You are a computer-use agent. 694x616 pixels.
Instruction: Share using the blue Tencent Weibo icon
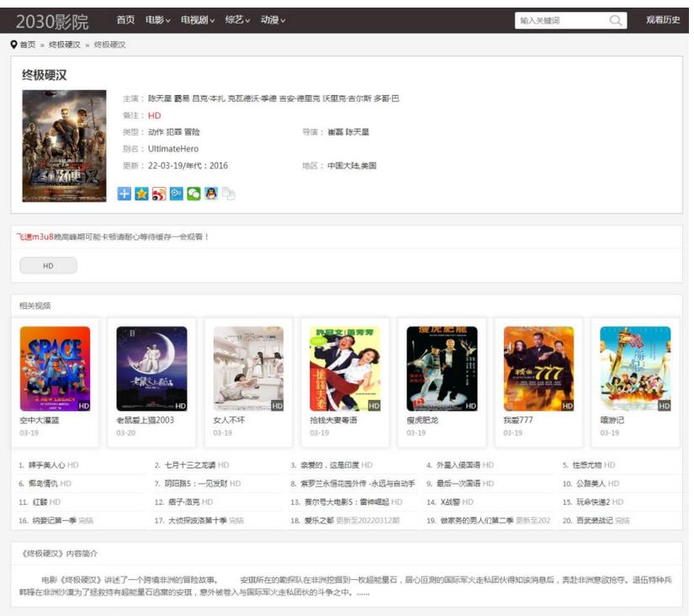(177, 194)
